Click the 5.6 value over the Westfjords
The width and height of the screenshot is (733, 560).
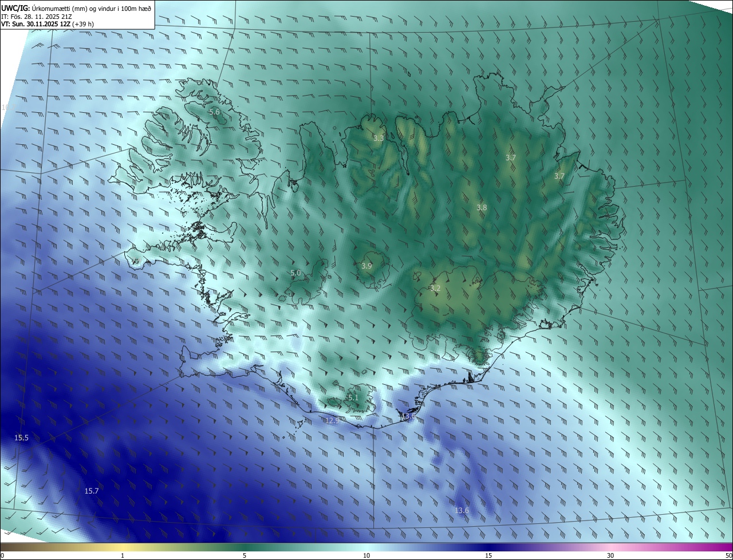click(x=214, y=112)
